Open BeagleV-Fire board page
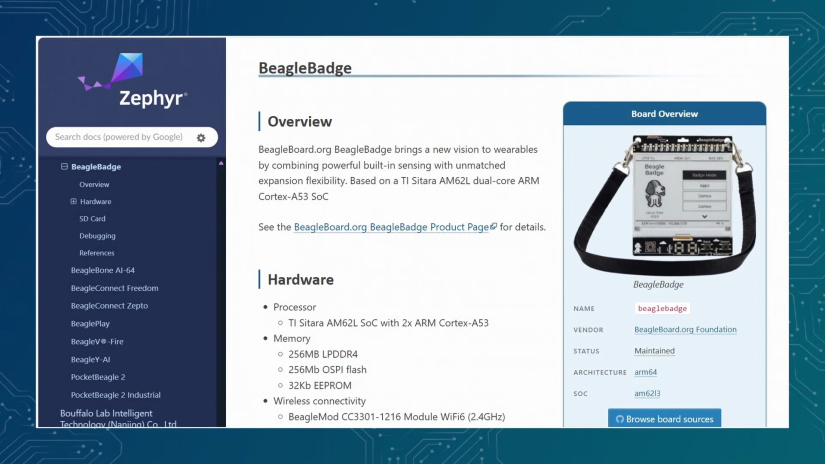The image size is (825, 464). [97, 341]
